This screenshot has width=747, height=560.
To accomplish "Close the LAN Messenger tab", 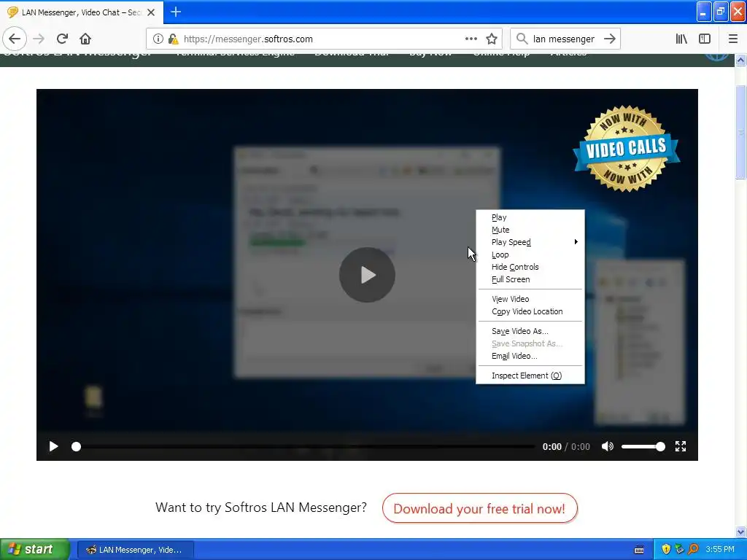I will [x=151, y=12].
